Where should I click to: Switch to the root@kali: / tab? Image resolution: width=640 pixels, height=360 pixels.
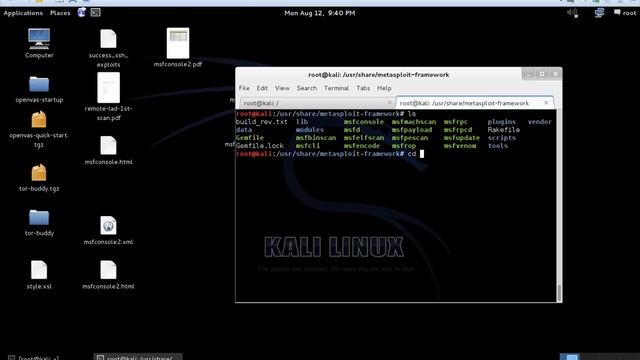(316, 103)
